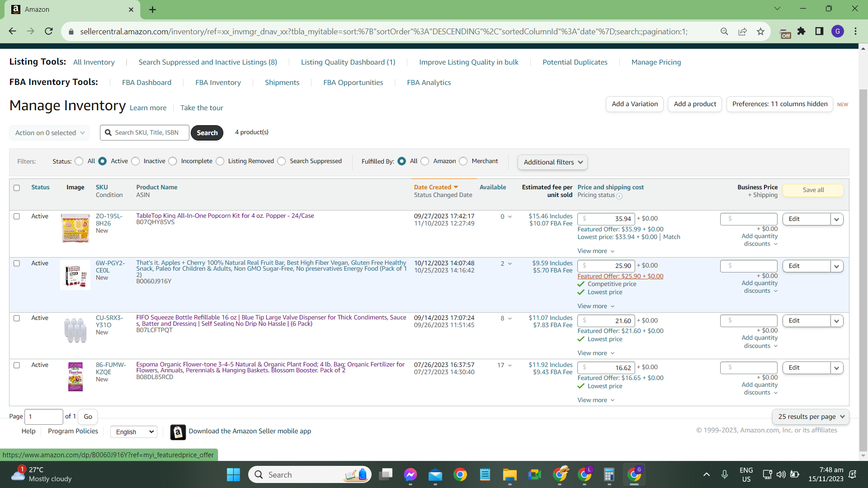Click the price field showing 35.94

click(606, 219)
